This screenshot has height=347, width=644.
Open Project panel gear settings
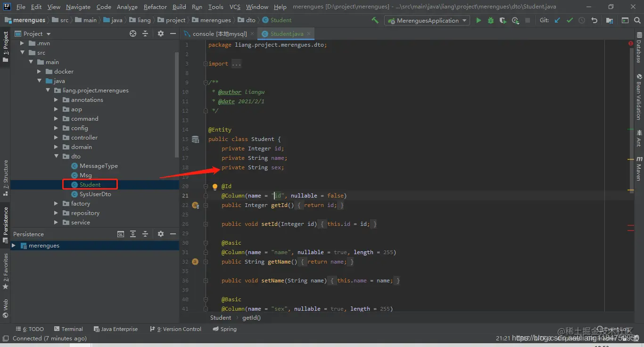coord(160,33)
